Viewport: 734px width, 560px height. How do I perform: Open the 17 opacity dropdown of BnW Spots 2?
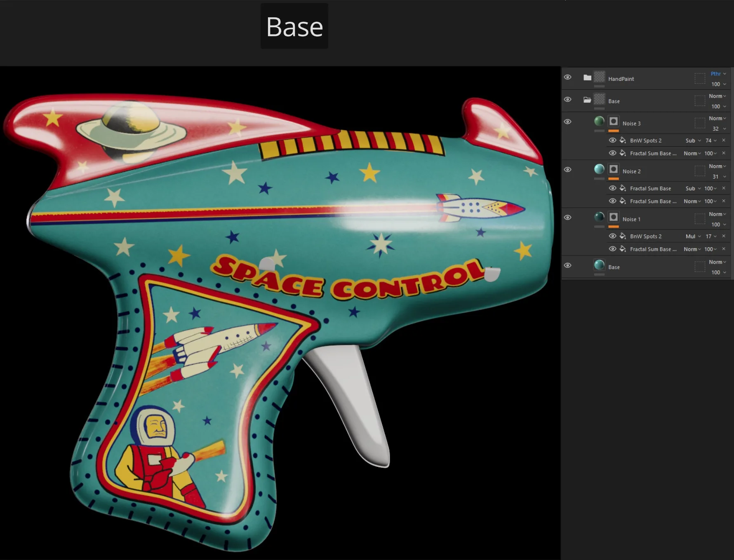coord(711,236)
